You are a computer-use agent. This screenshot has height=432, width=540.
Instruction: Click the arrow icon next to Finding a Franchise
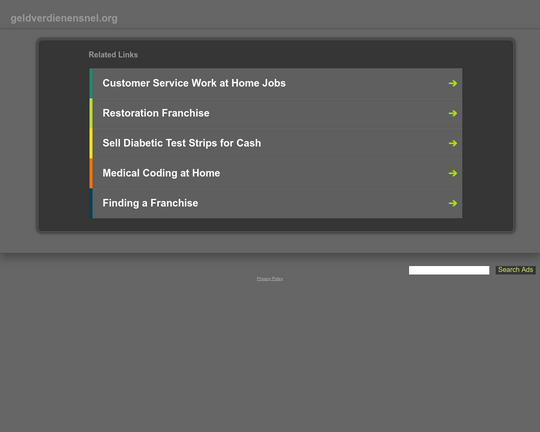453,203
